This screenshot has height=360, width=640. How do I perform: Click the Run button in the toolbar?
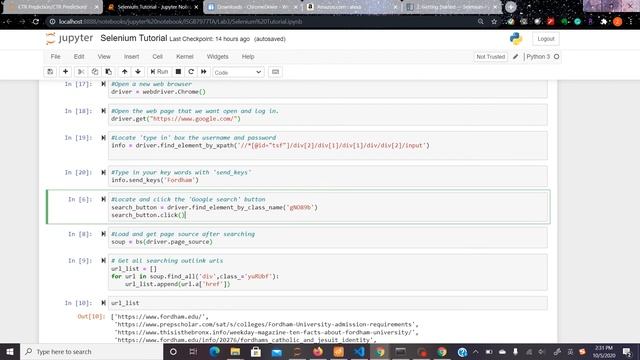[x=159, y=72]
